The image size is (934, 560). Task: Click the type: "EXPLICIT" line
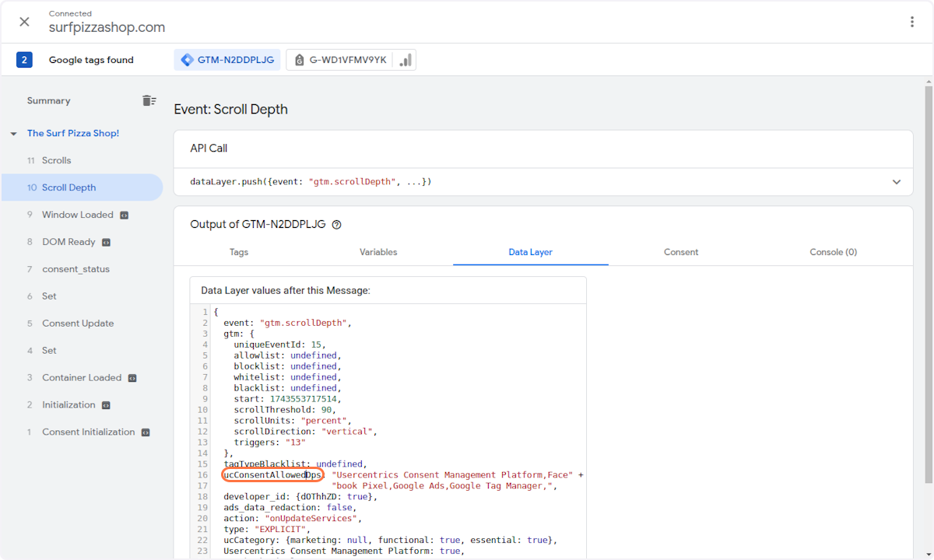pyautogui.click(x=267, y=529)
